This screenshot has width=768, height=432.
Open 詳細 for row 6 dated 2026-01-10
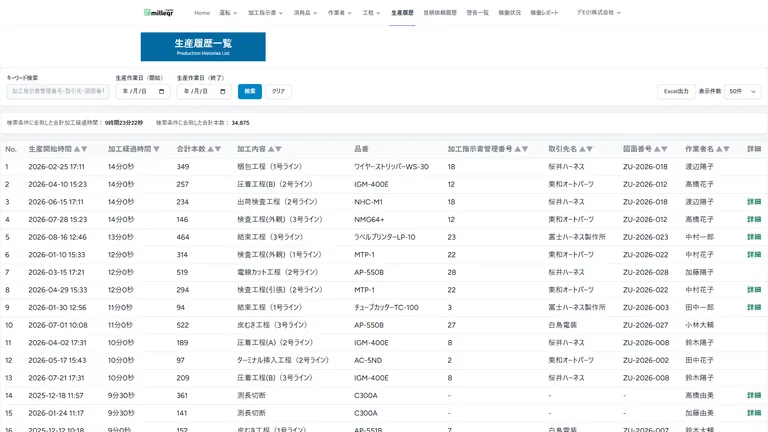[754, 255]
